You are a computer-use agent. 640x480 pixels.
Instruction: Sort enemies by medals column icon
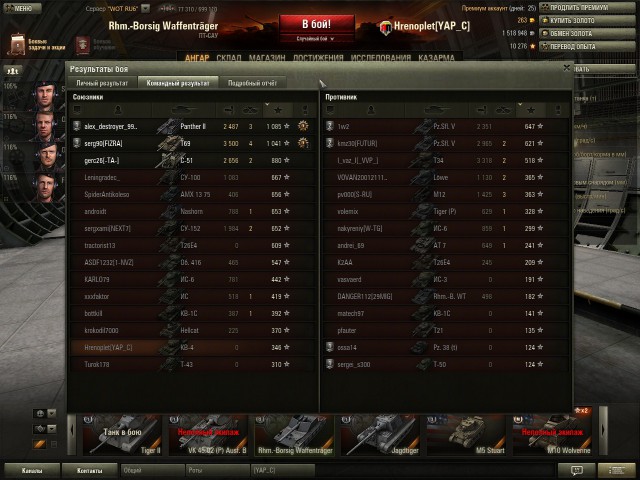pyautogui.click(x=558, y=110)
